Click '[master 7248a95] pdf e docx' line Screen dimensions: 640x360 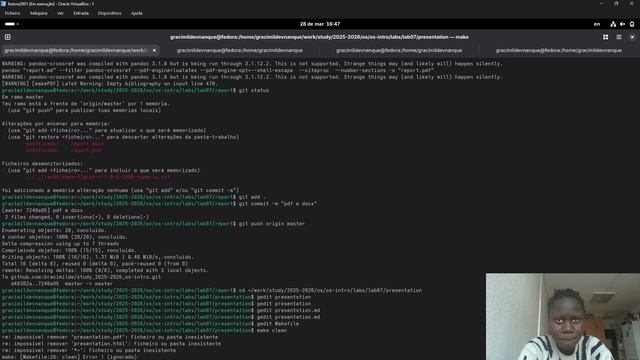[x=42, y=210]
